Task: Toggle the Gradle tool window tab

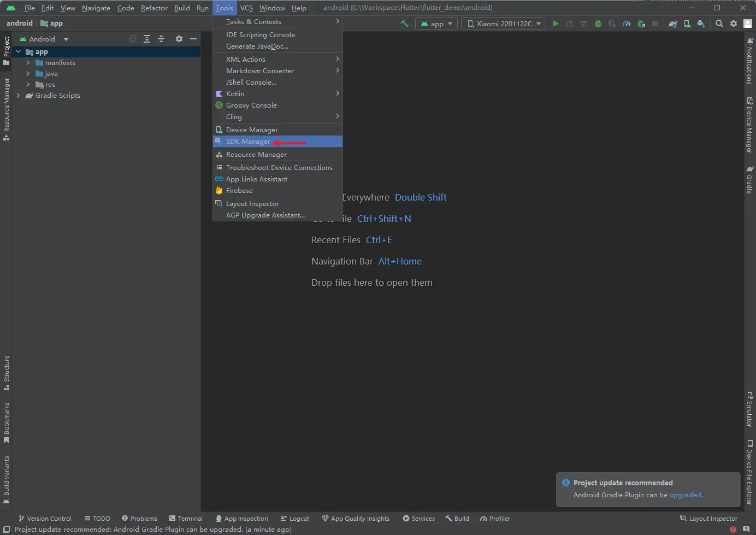Action: [x=749, y=180]
